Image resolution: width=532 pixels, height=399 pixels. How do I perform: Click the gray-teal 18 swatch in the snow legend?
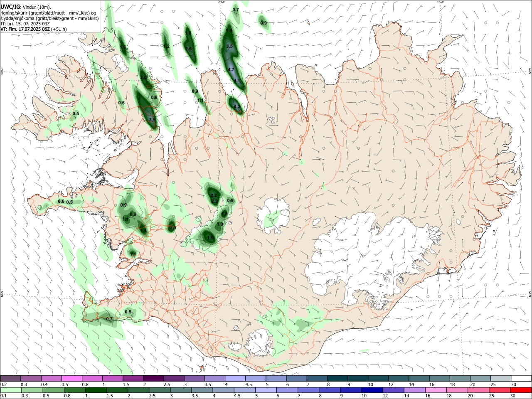pos(459,378)
